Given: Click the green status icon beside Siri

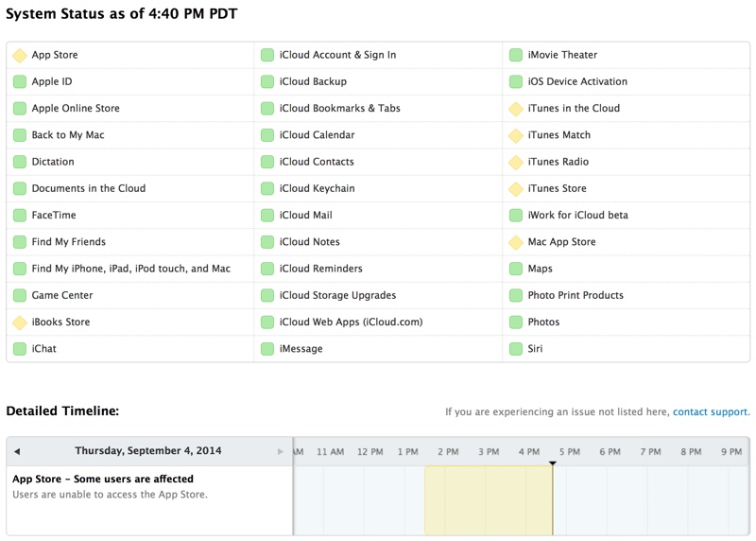Looking at the screenshot, I should (x=516, y=348).
